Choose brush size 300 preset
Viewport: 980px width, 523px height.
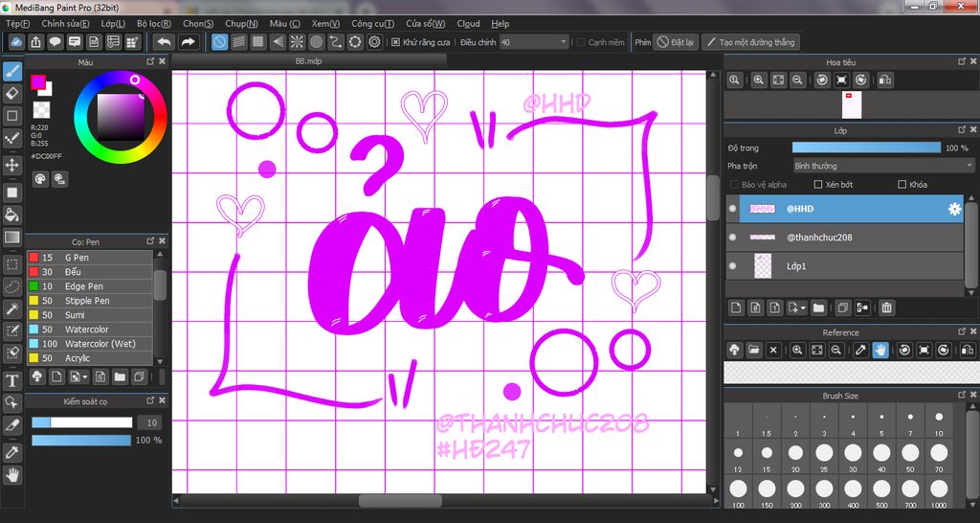[824, 492]
